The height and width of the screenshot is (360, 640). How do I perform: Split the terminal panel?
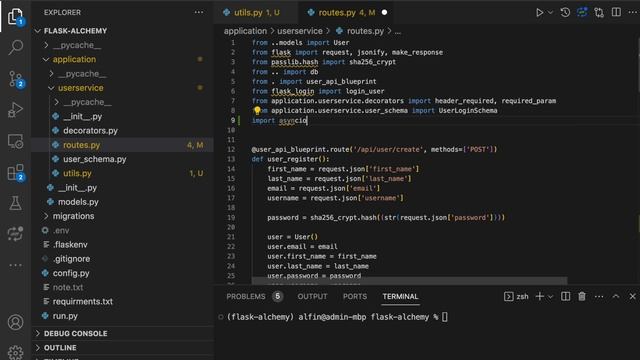point(565,296)
